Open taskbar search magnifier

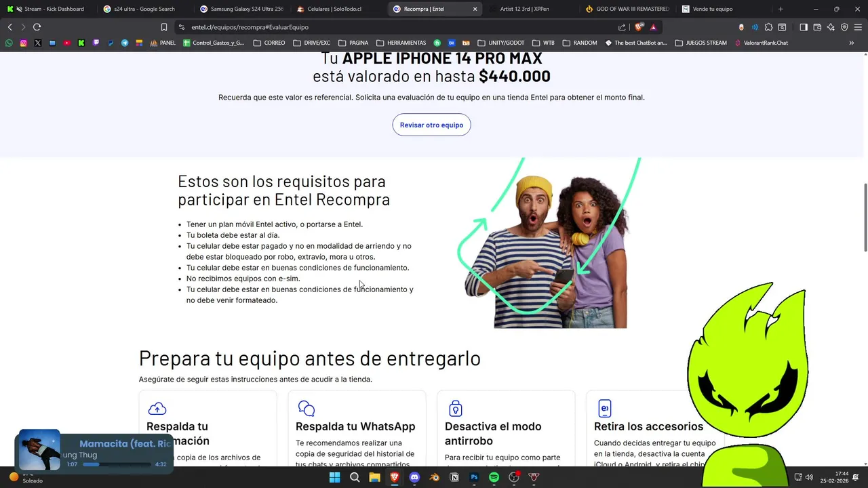pyautogui.click(x=355, y=477)
